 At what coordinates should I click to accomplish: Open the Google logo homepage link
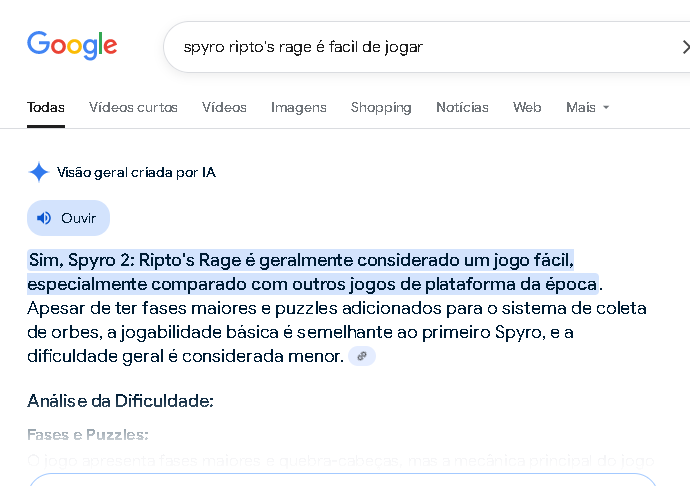click(x=72, y=45)
